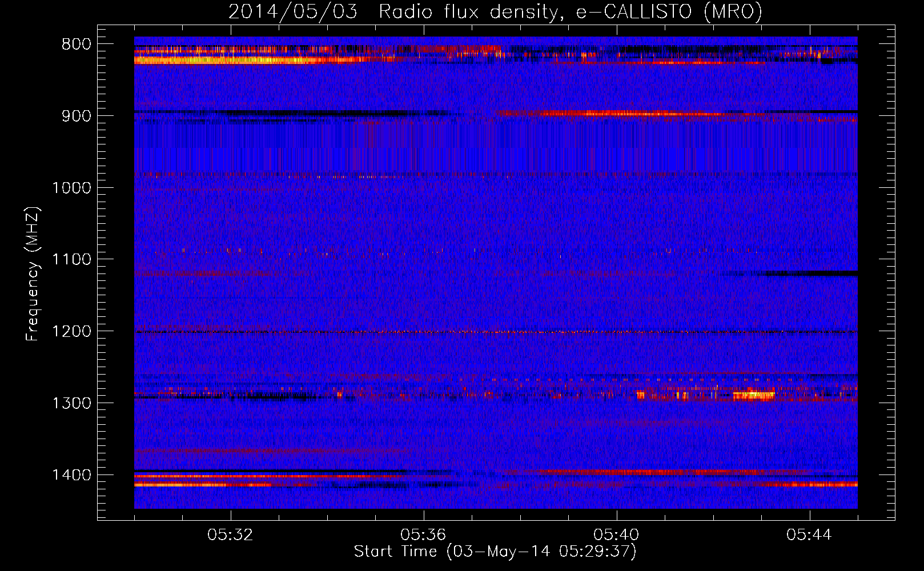Click the 1300 frequency tick label
924x571 pixels.
pos(71,403)
